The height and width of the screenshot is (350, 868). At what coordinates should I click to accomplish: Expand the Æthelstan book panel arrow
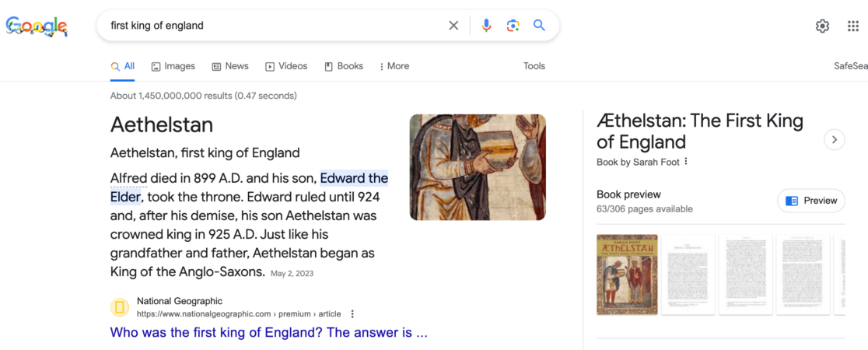[834, 140]
